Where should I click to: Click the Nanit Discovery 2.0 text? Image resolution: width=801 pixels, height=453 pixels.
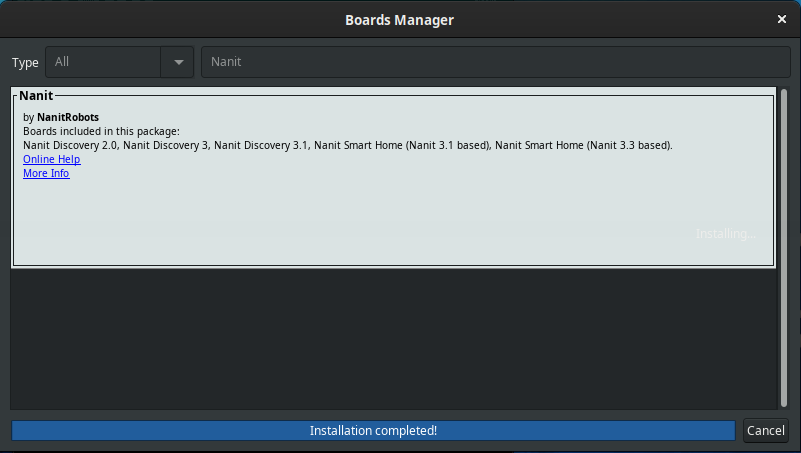pos(70,146)
